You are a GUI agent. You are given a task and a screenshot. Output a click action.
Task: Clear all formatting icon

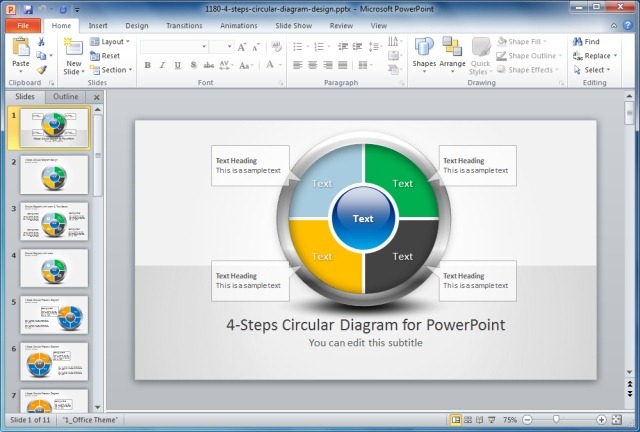click(x=276, y=47)
